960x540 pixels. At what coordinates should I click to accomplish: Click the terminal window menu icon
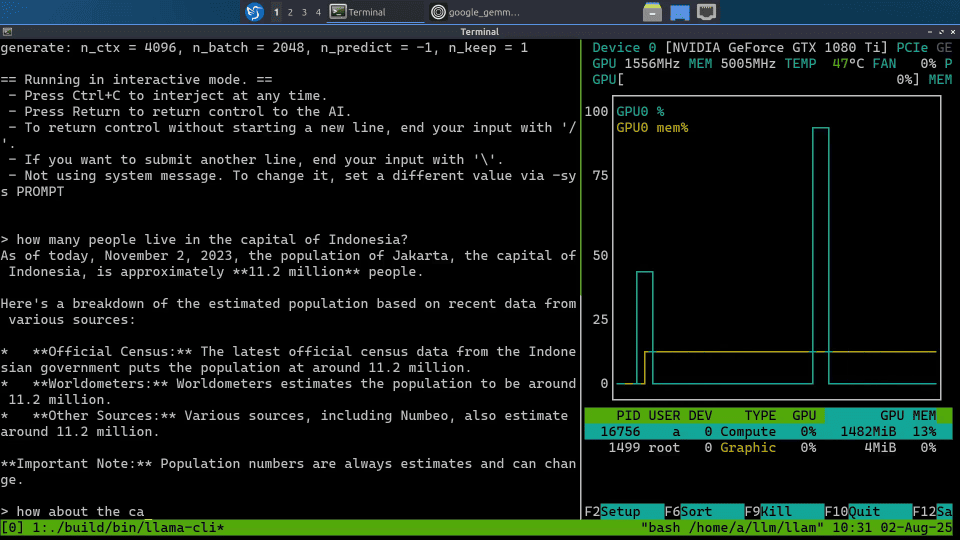pyautogui.click(x=8, y=32)
